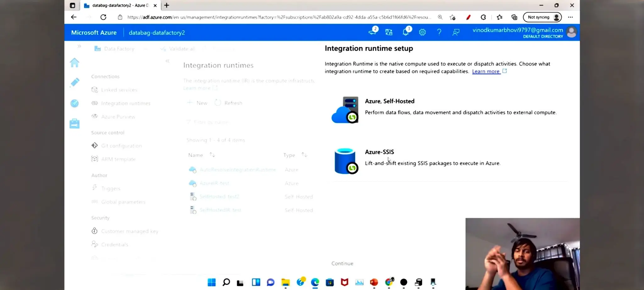Select the databag-datafactory2 browser tab
The image size is (644, 290).
point(120,5)
